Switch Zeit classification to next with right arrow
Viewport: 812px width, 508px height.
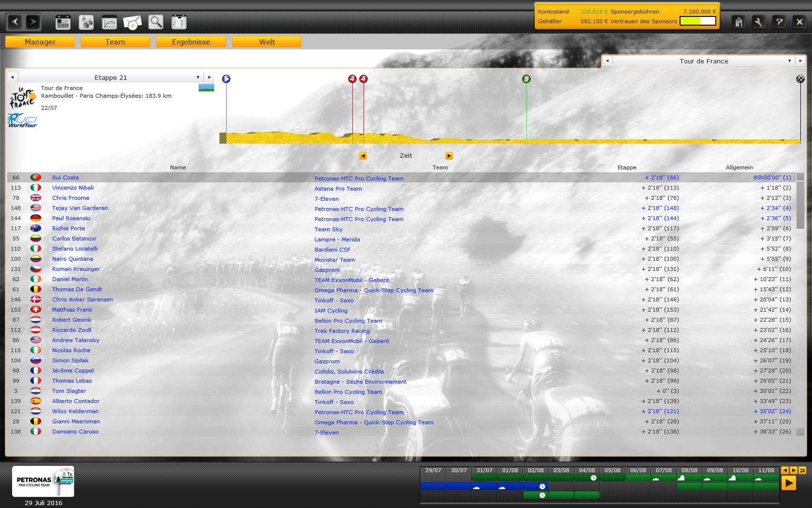click(x=449, y=156)
